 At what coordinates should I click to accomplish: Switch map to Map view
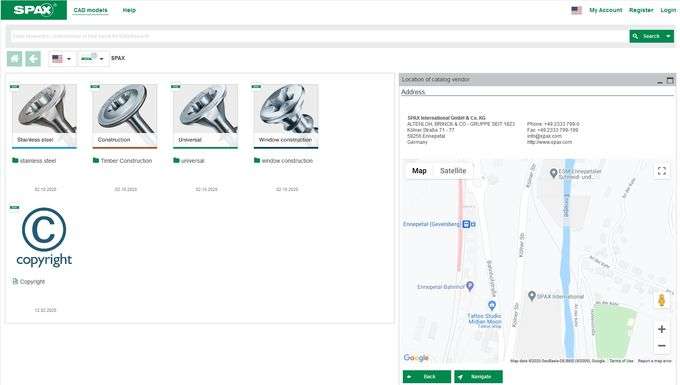419,171
